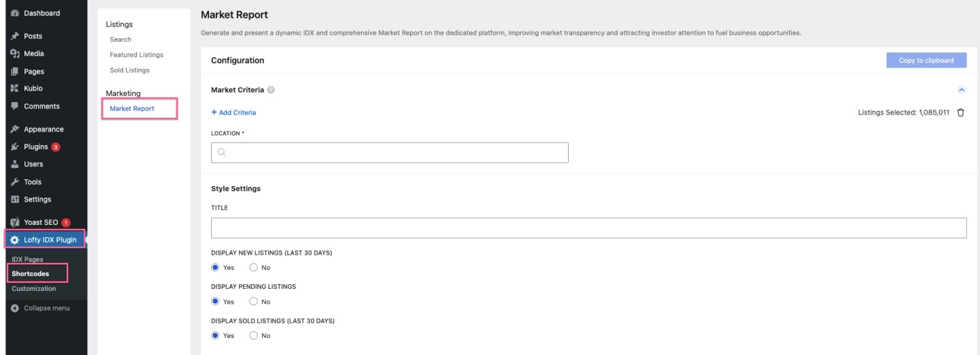Click the Lofty IDX Plugin gear icon
Screen dimensions: 980x355
[14, 240]
